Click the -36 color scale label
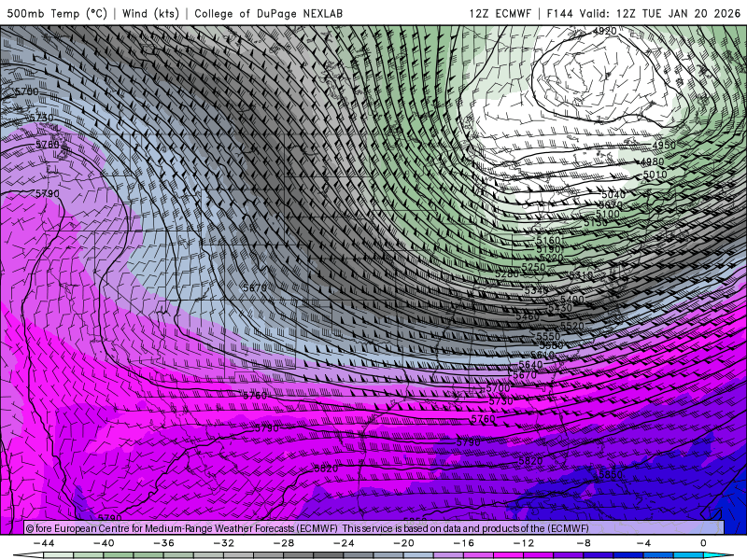Image resolution: width=747 pixels, height=560 pixels. pos(163,543)
